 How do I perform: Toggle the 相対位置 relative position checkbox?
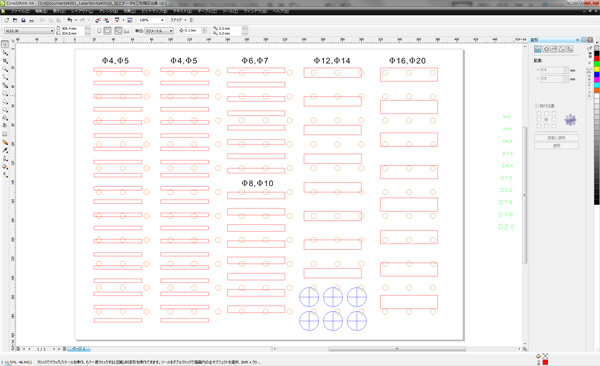point(536,106)
